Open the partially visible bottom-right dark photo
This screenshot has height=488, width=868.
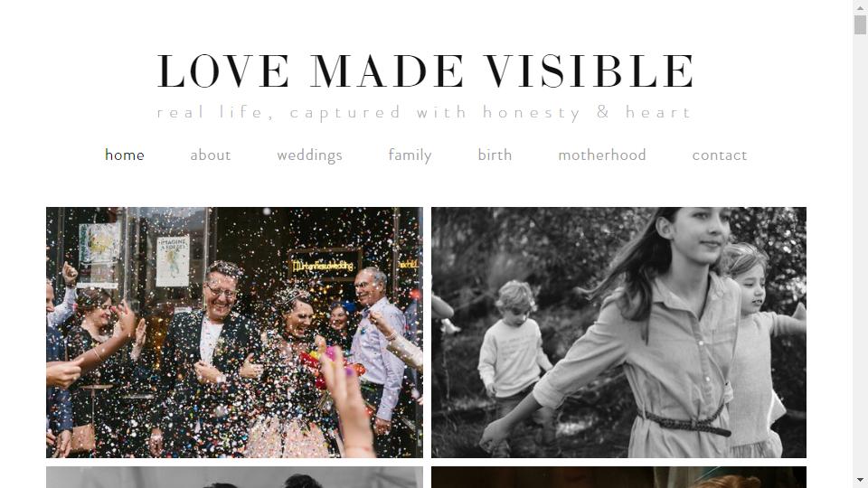point(618,477)
